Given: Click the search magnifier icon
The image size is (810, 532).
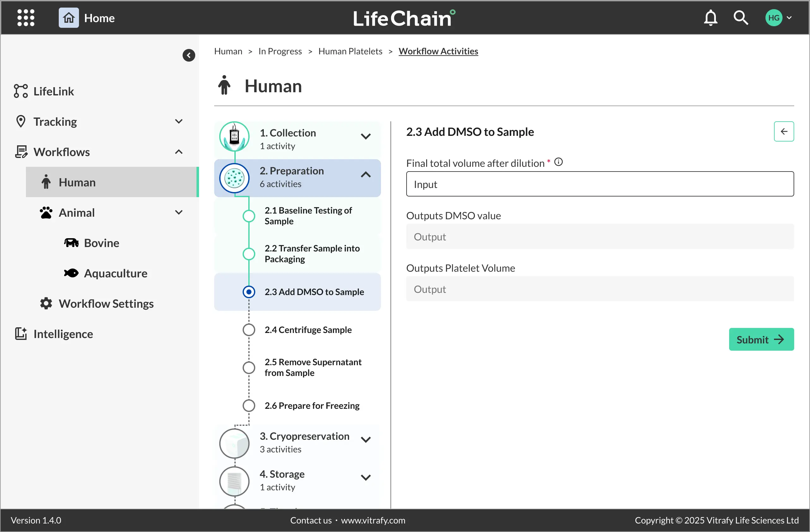Looking at the screenshot, I should point(740,18).
